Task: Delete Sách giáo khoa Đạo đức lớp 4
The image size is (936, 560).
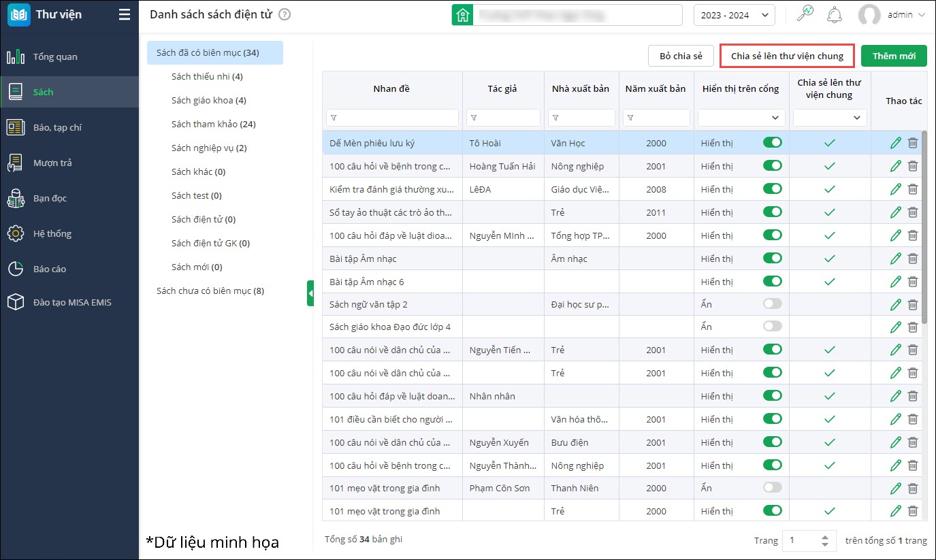Action: pos(913,327)
